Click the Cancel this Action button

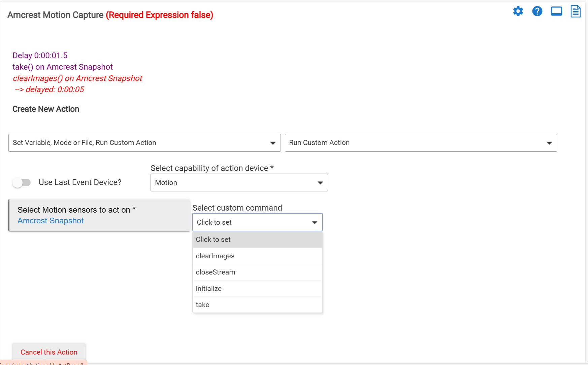point(49,352)
